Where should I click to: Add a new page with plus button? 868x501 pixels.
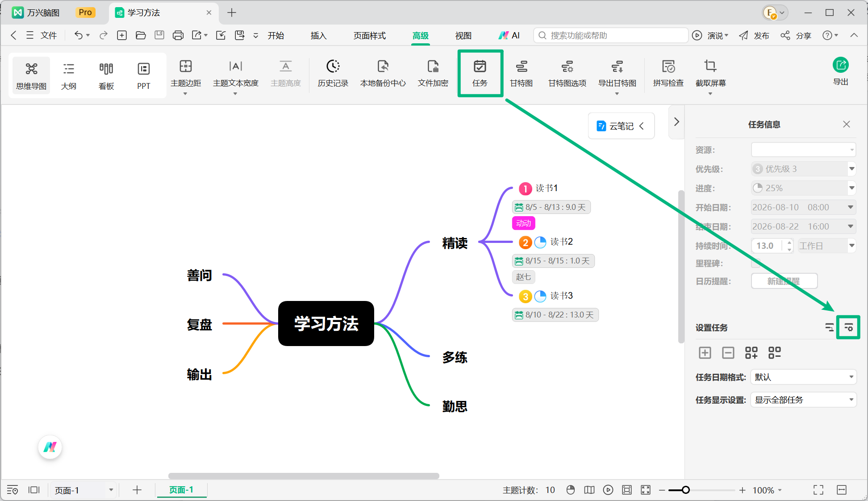[x=137, y=490]
